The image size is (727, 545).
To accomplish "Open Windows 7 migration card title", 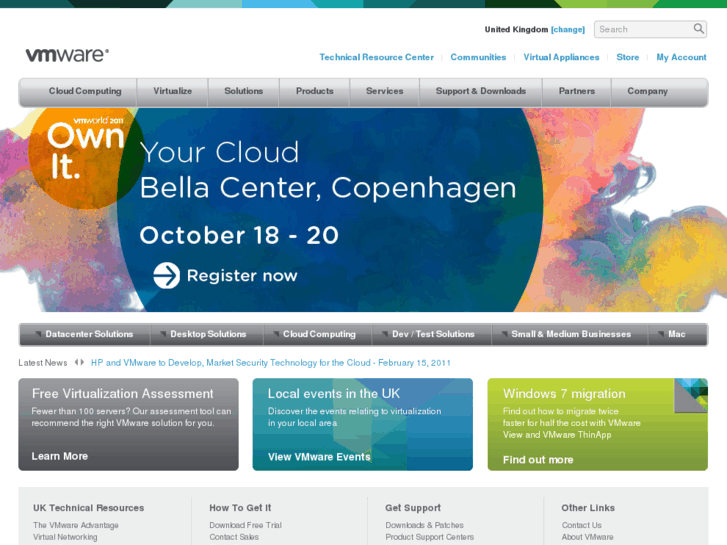I will point(564,394).
